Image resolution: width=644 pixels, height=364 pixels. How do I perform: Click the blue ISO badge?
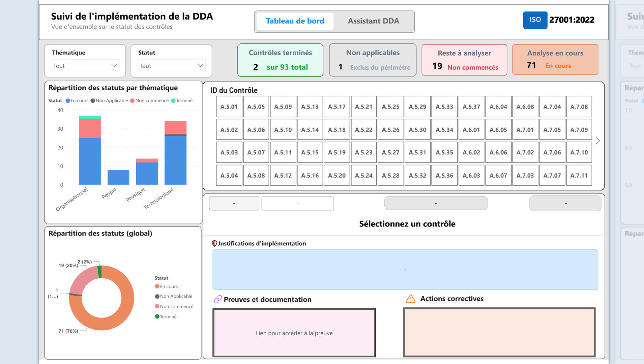[x=535, y=20]
